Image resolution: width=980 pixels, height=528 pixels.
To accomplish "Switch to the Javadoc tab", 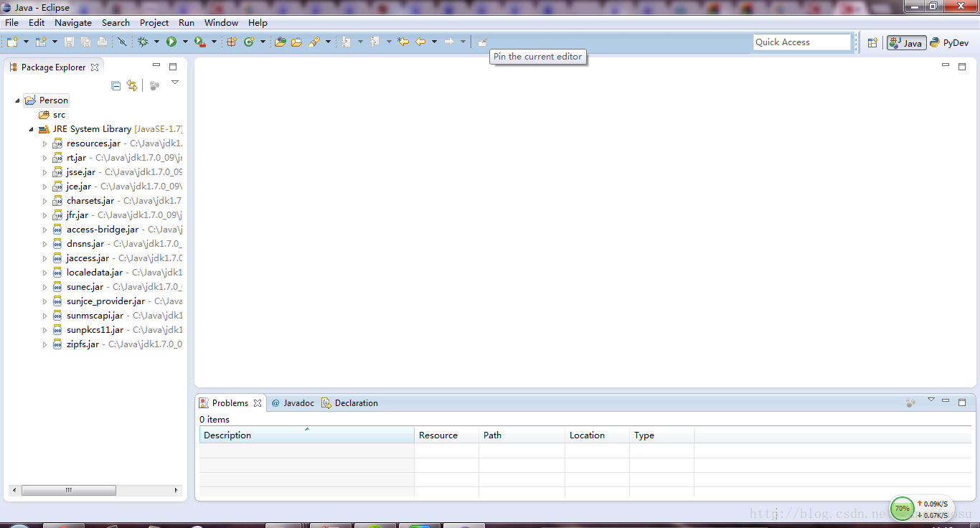I will (293, 403).
